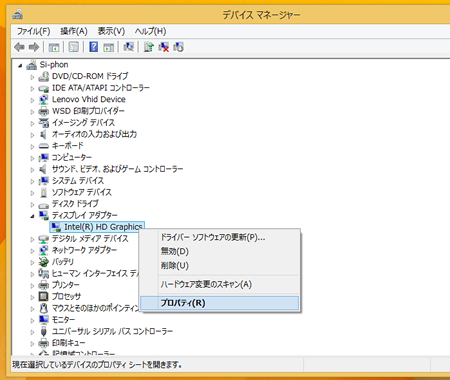The width and height of the screenshot is (450, 380).
Task: Open the ヘルプ(H) menu
Action: click(x=150, y=31)
